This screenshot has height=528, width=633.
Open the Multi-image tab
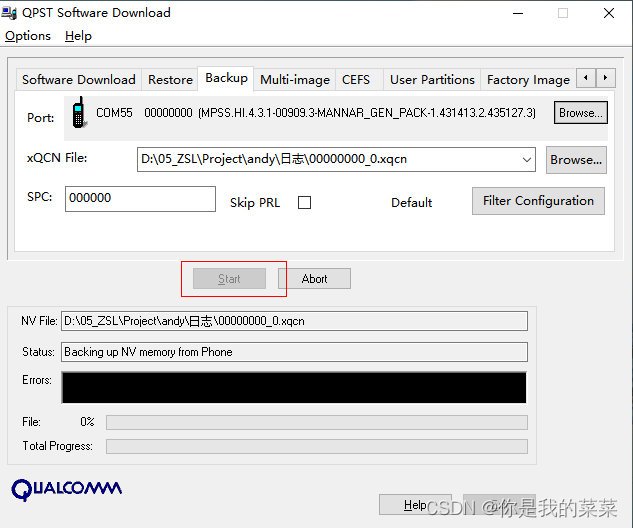coord(295,80)
